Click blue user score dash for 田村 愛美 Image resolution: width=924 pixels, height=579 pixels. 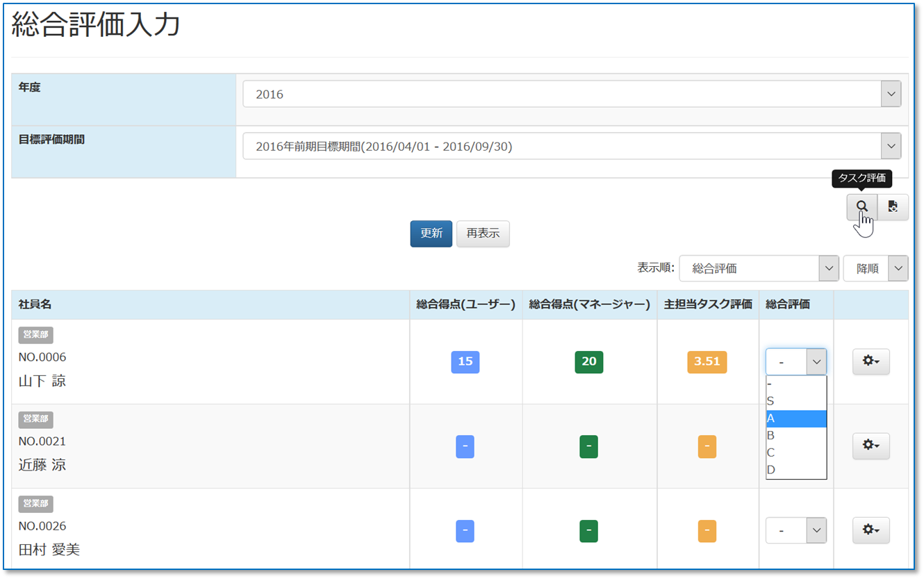coord(465,531)
